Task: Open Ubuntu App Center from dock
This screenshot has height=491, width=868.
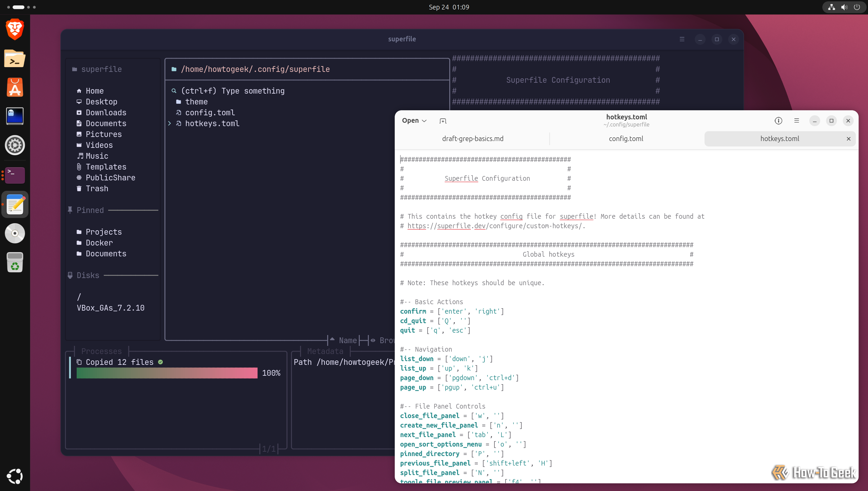Action: click(15, 87)
